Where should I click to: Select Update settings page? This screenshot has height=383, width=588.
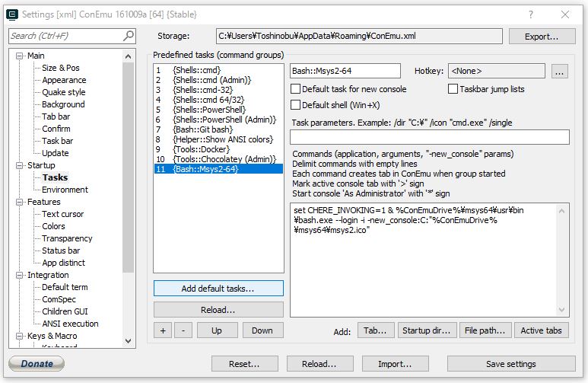point(55,153)
